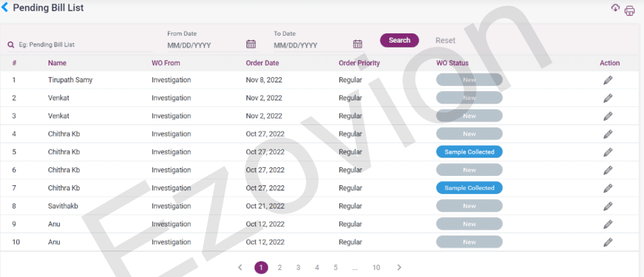
Task: Click order date Oct 21, 2022
Action: point(265,206)
